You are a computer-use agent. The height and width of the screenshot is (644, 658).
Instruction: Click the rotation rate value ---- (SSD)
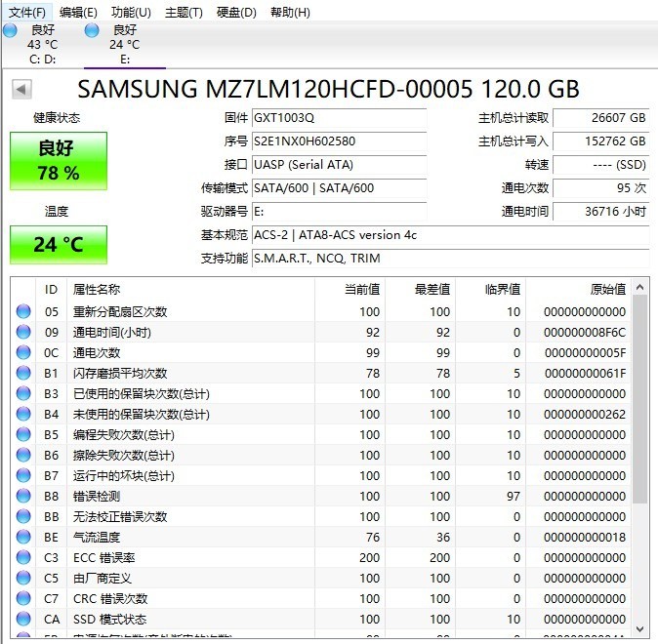(601, 165)
